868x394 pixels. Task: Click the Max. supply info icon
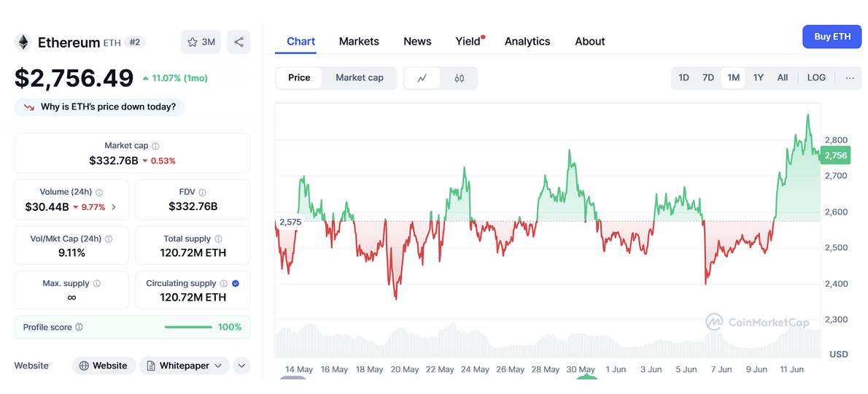[97, 283]
